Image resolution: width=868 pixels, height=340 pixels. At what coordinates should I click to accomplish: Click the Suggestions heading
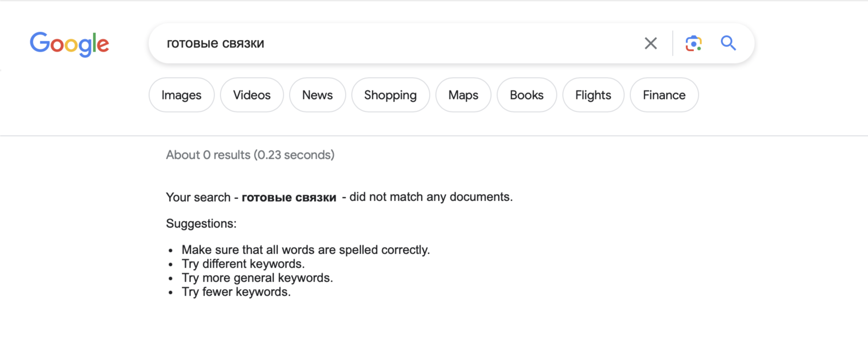[201, 224]
